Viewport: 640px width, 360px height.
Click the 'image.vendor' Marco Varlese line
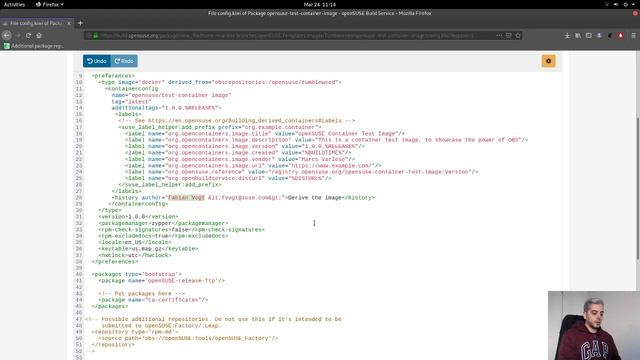click(240, 159)
